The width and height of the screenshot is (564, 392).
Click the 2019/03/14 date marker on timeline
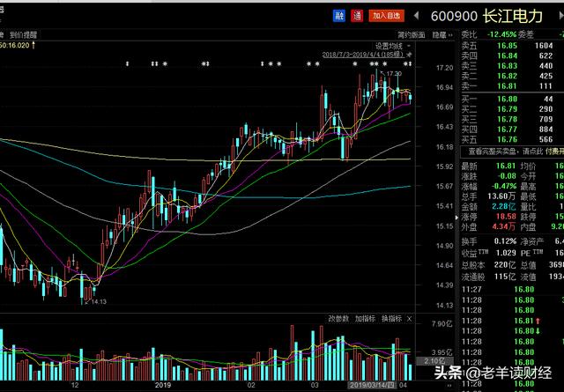[x=372, y=385]
